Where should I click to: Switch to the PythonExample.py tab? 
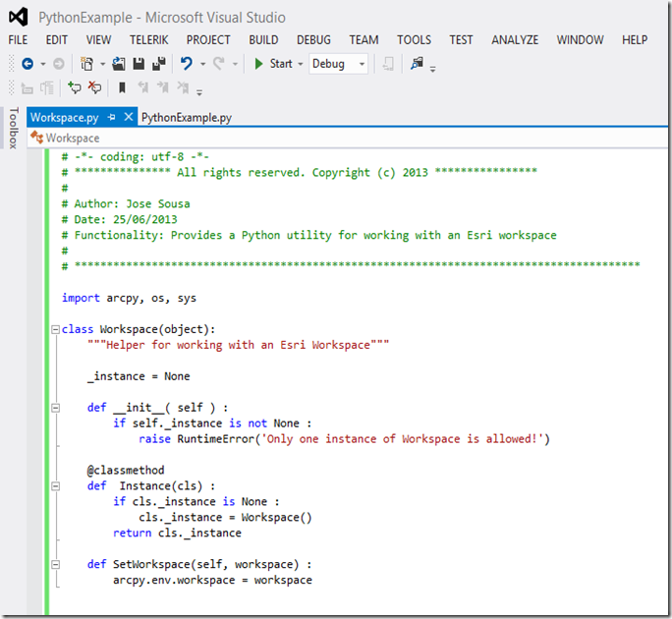point(187,118)
